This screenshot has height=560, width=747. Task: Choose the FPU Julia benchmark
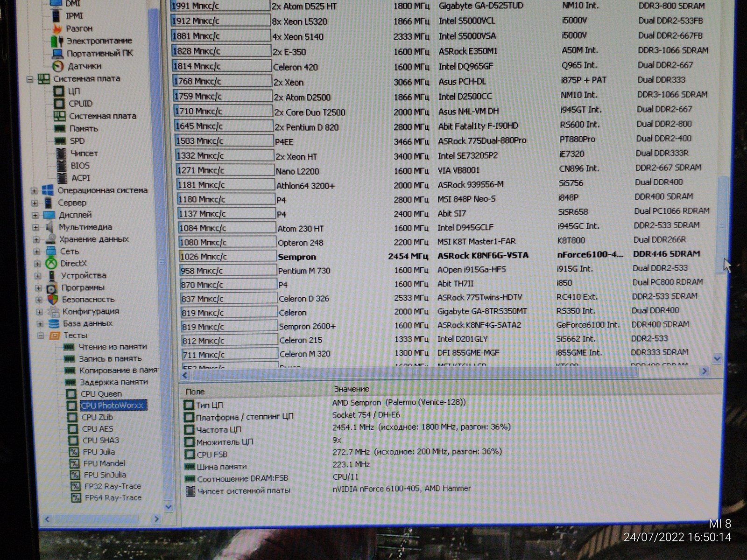[99, 452]
